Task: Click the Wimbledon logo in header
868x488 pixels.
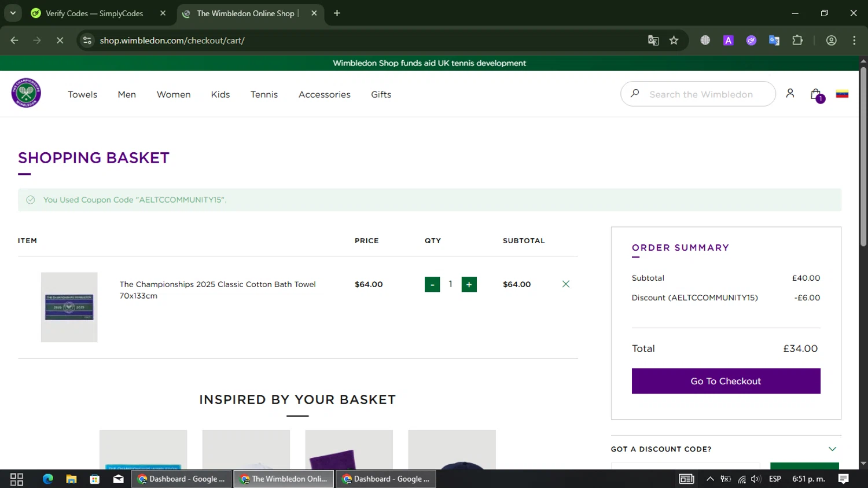Action: click(26, 93)
